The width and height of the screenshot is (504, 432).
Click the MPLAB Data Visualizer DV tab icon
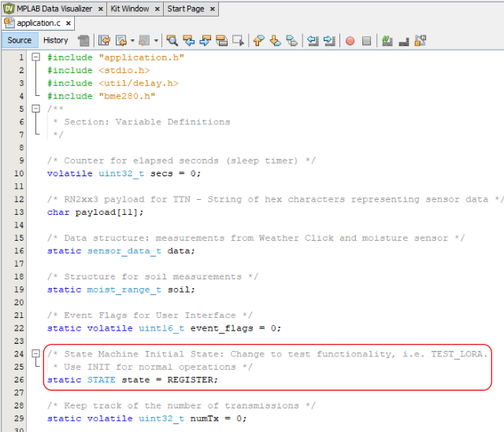[x=9, y=9]
